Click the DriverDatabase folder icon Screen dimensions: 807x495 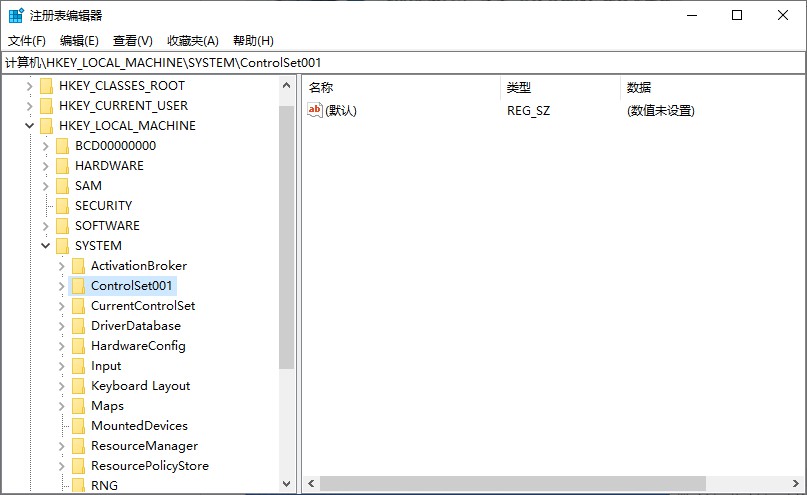(x=78, y=326)
